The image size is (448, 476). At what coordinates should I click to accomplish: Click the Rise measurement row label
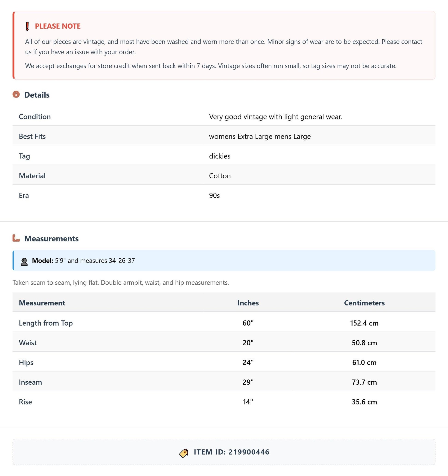[25, 402]
